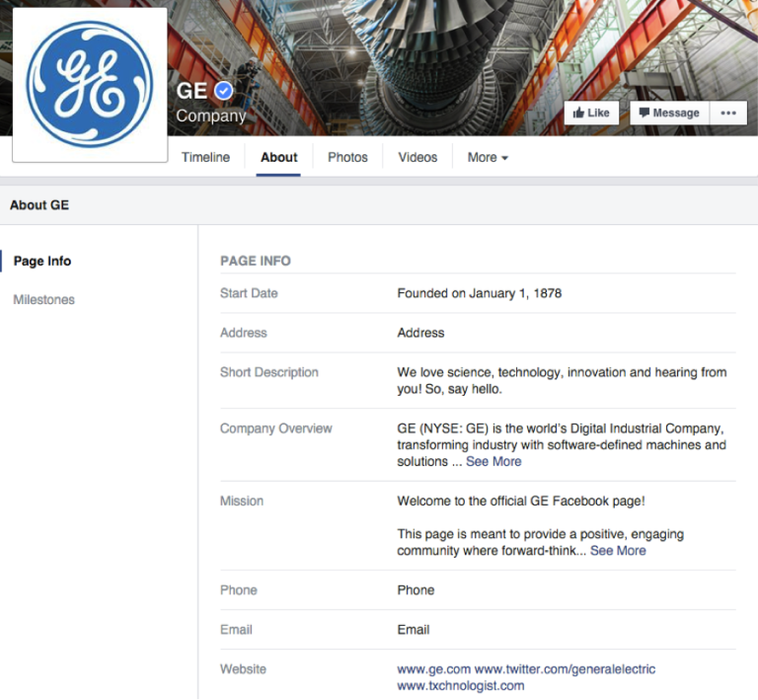758x700 pixels.
Task: Click the PAGE INFO section heading
Action: point(256,261)
